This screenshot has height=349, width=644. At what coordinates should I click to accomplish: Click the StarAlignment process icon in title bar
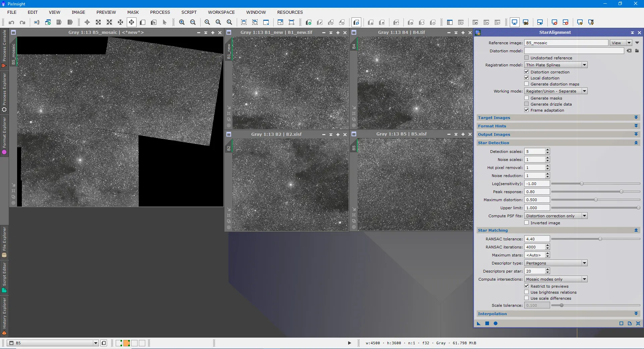(x=478, y=33)
